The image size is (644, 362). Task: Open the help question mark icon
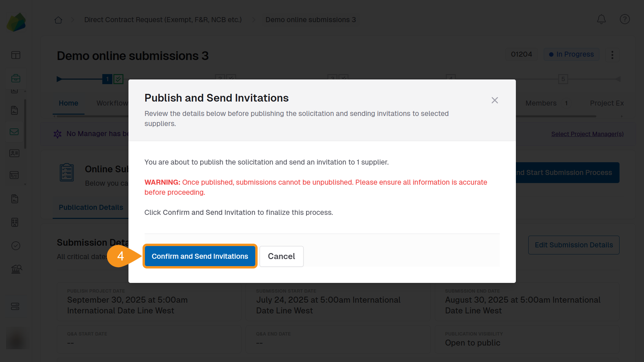625,19
